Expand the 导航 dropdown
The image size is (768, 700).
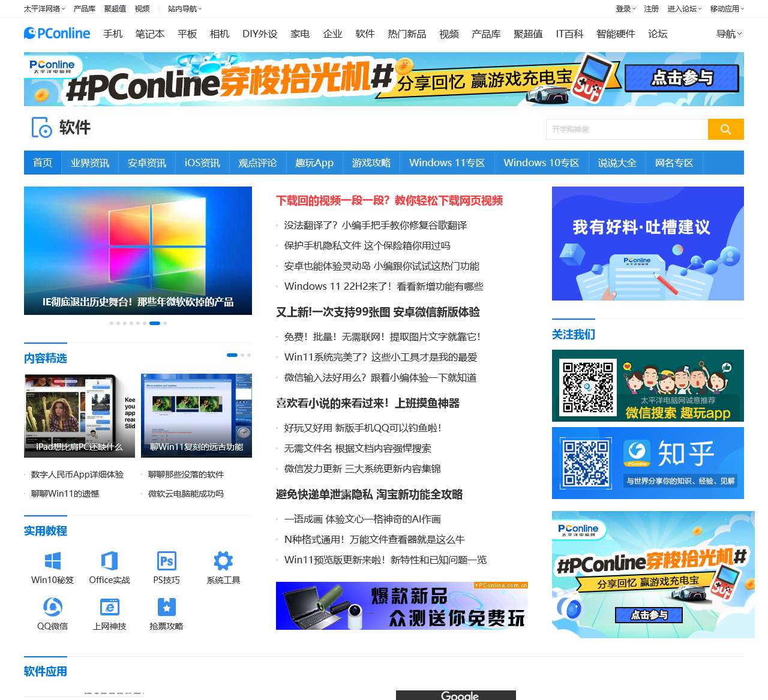(729, 34)
